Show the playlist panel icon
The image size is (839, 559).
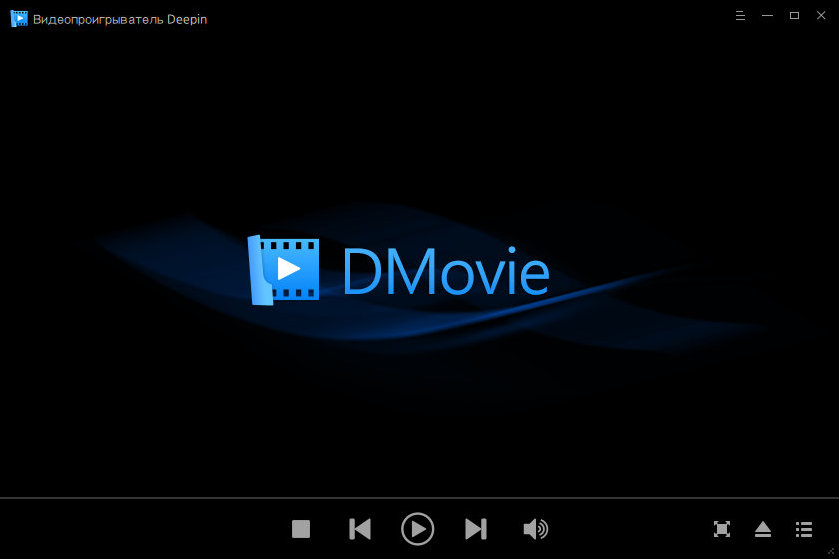point(804,529)
